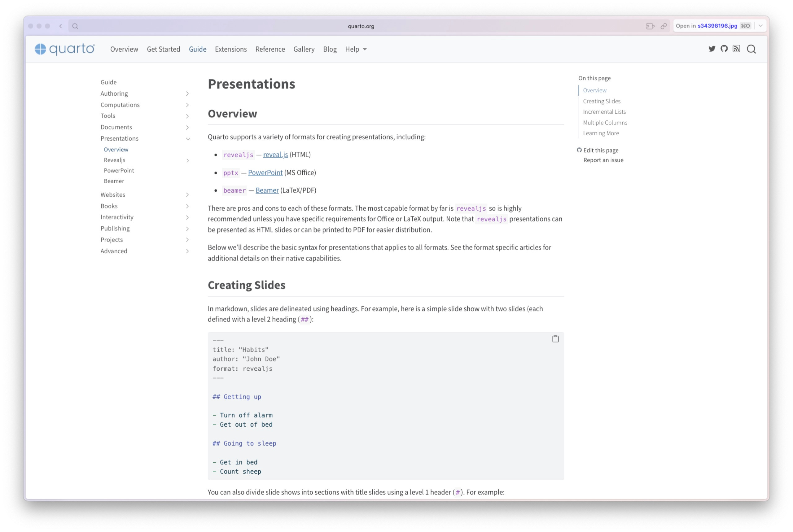Follow the reveal.js hyperlink
Screen dimensions: 793x532
[x=275, y=155]
